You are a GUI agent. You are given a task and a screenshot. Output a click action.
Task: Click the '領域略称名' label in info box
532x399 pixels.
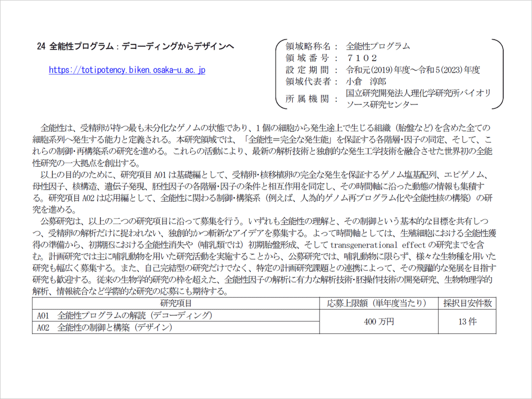pyautogui.click(x=308, y=46)
